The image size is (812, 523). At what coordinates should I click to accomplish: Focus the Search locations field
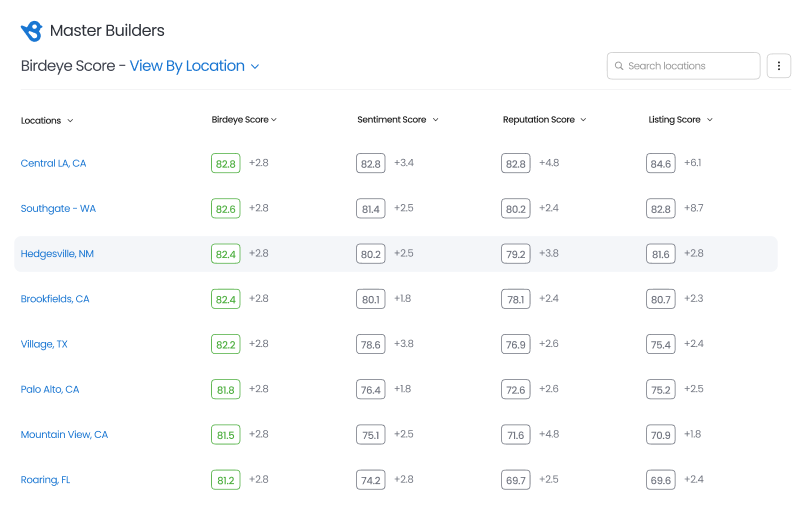(x=684, y=66)
